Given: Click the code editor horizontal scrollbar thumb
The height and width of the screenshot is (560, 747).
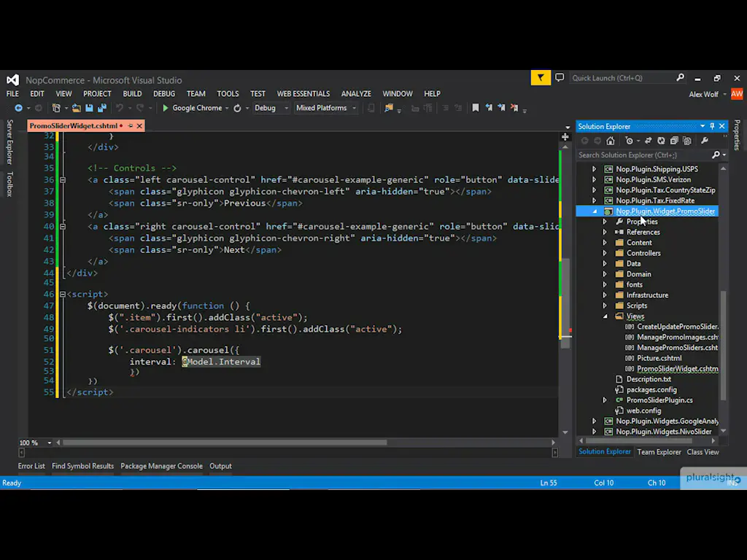Looking at the screenshot, I should pyautogui.click(x=225, y=443).
